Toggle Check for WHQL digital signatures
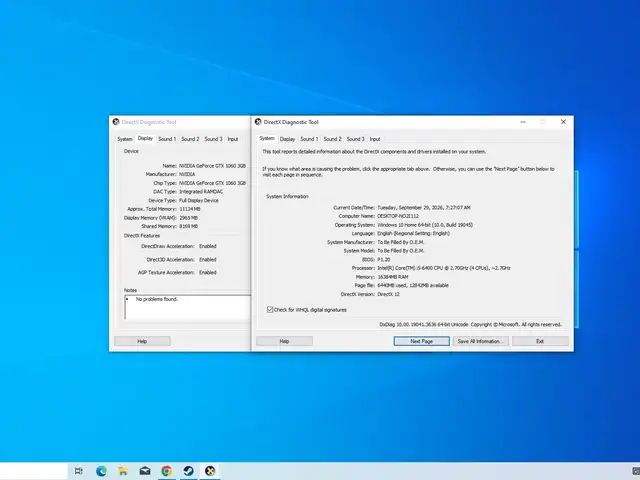640x480 pixels. tap(270, 310)
